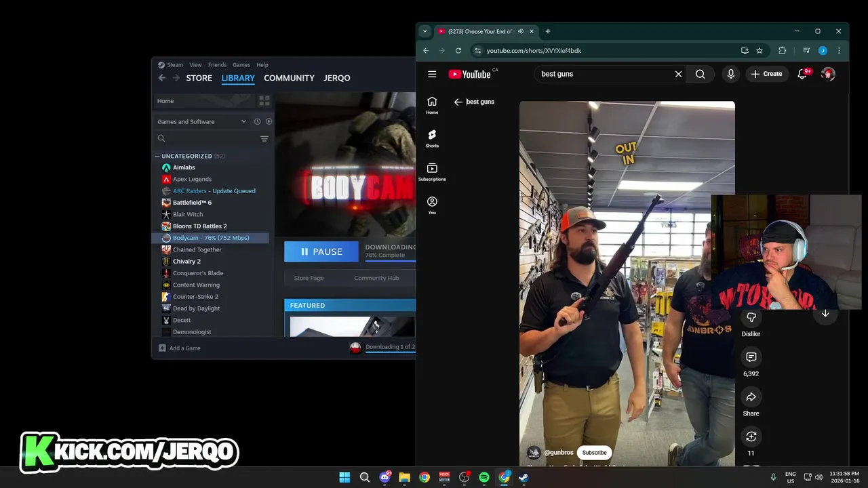This screenshot has height=488, width=868.
Task: Open a new Chrome tab
Action: point(548,31)
